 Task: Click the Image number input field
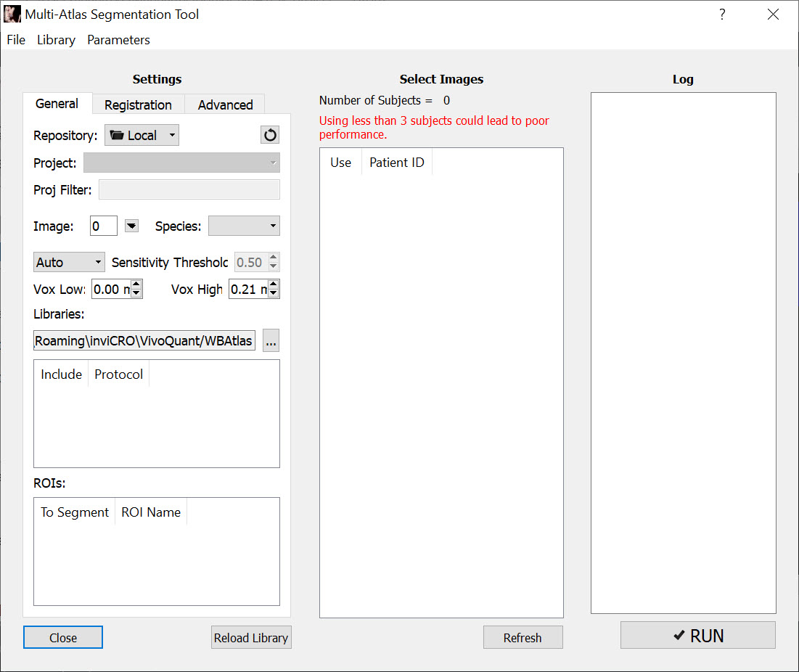(x=104, y=226)
